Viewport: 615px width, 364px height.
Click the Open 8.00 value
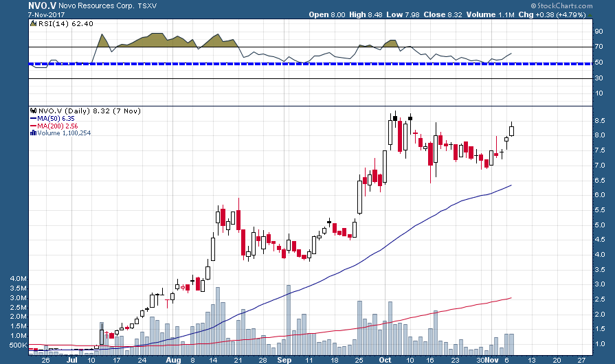click(326, 14)
